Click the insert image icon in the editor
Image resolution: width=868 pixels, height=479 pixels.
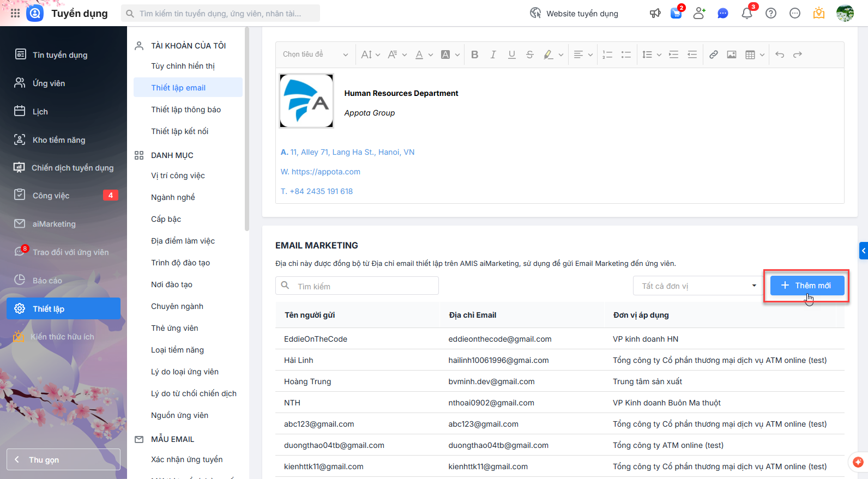tap(732, 54)
